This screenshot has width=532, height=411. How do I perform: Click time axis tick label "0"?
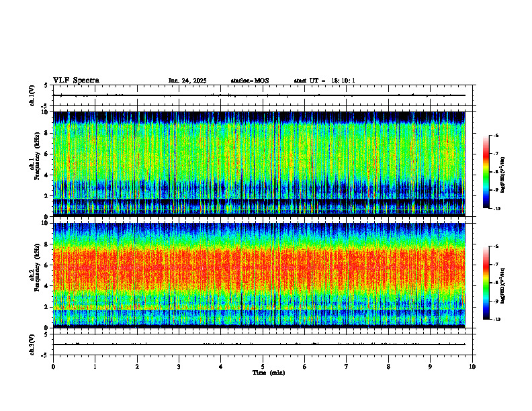point(53,367)
